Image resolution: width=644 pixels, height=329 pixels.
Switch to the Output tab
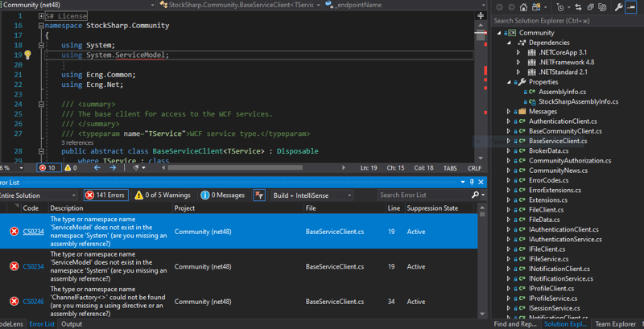tap(72, 324)
